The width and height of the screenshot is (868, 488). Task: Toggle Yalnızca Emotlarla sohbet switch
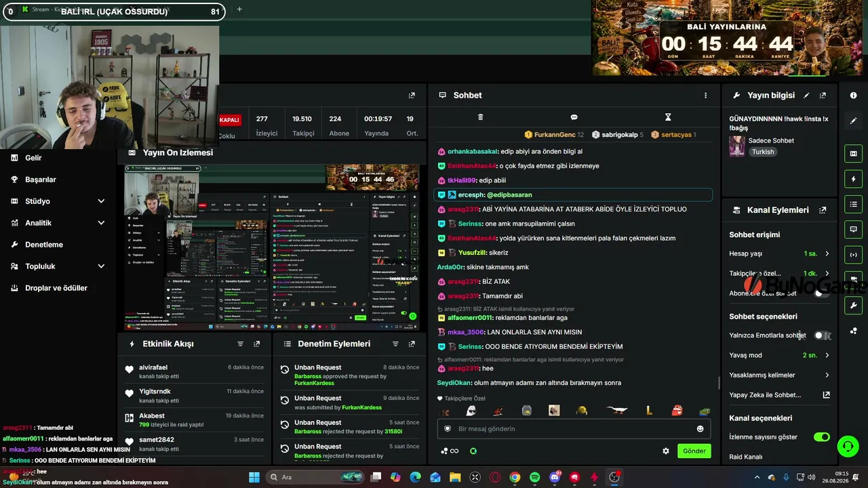tap(822, 335)
